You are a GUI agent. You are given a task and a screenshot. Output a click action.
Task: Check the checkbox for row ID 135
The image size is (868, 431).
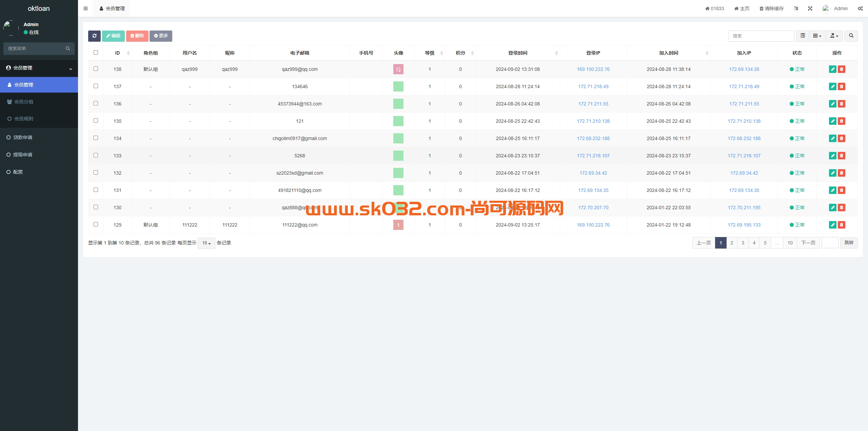click(96, 121)
